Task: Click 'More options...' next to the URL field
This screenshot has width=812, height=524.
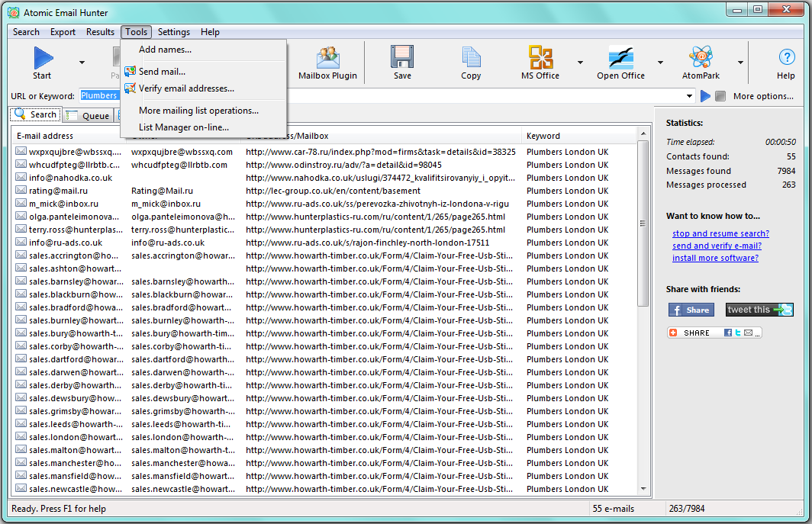Action: (763, 96)
